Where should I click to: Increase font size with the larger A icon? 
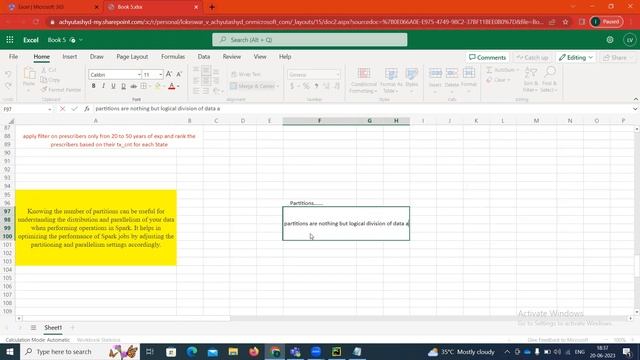pyautogui.click(x=169, y=74)
